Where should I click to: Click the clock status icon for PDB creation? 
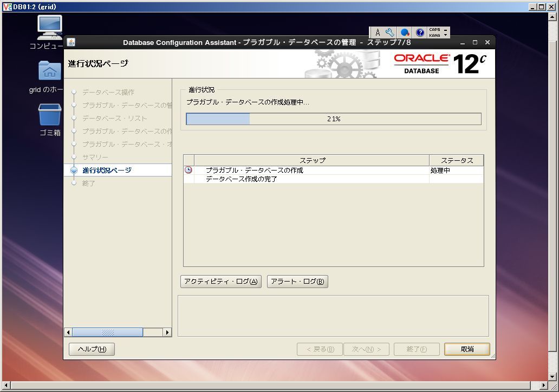(x=188, y=170)
